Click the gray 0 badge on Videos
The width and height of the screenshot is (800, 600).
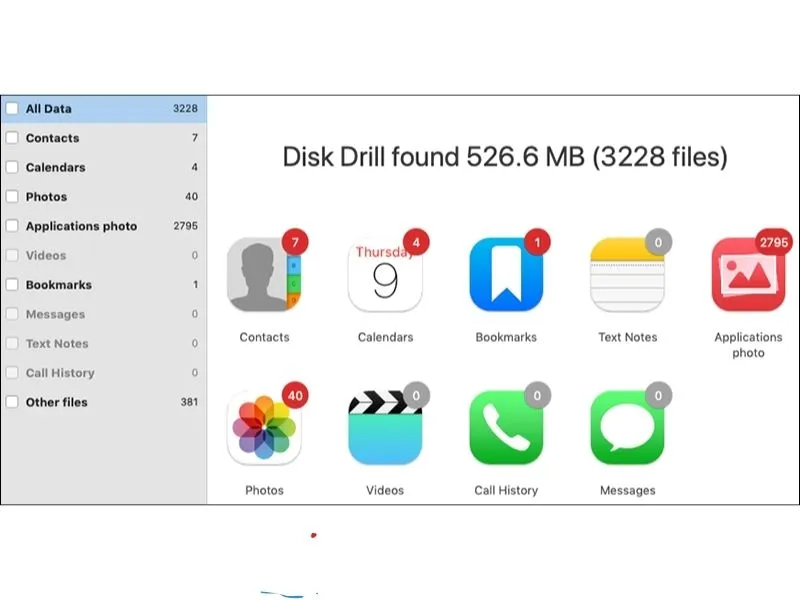[416, 395]
